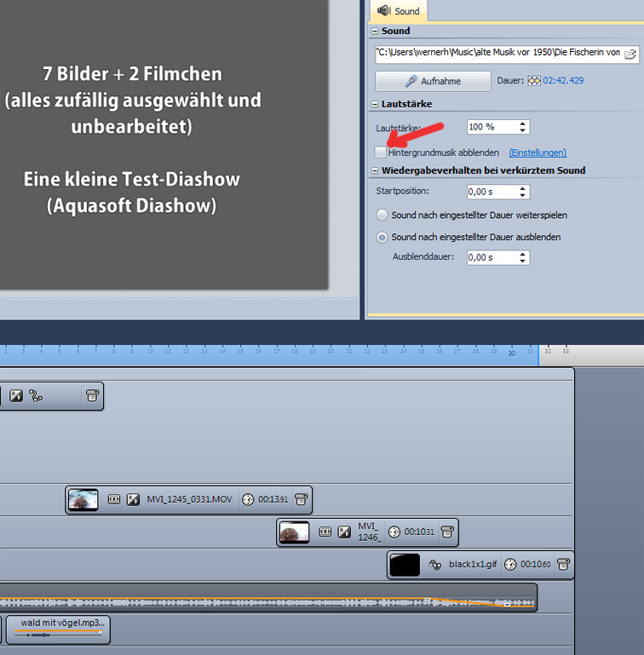Collapse the Lautstärke section
The width and height of the screenshot is (644, 655).
click(374, 104)
